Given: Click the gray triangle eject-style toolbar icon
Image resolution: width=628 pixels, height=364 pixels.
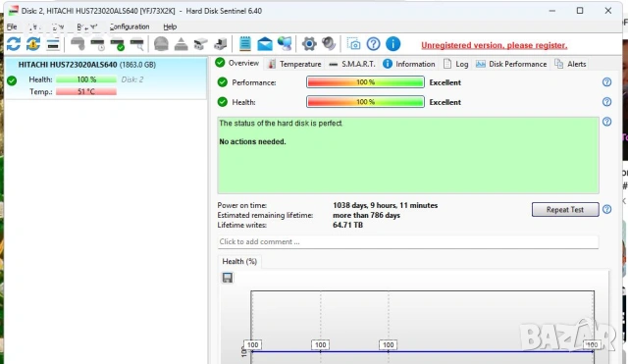Looking at the screenshot, I should tap(181, 44).
